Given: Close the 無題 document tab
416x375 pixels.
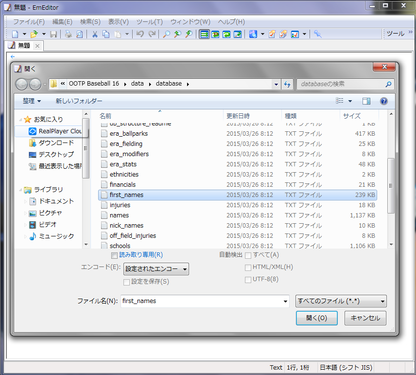Looking at the screenshot, I should (x=37, y=46).
